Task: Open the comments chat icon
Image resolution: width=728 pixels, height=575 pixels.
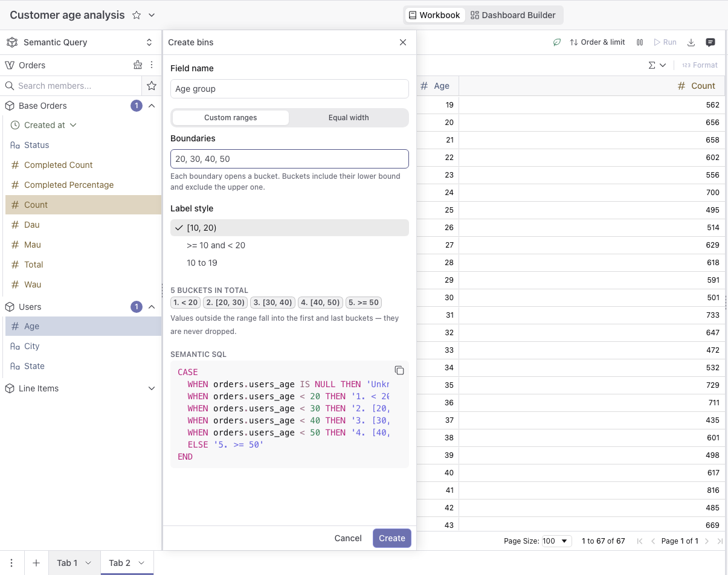Action: [x=710, y=42]
